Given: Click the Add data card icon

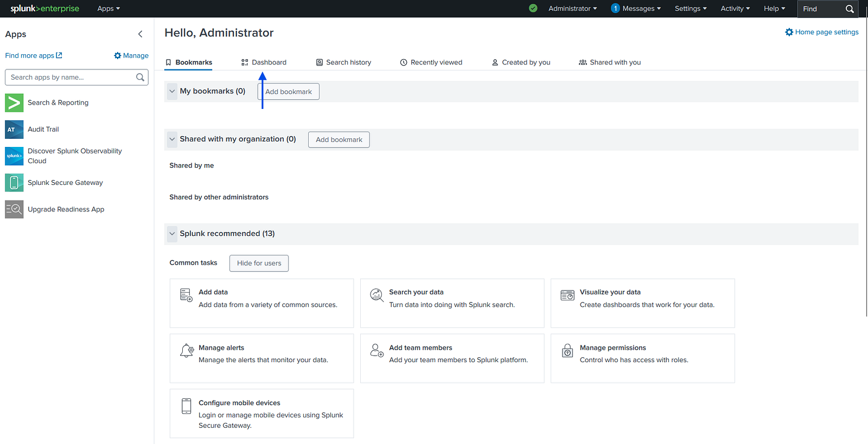Looking at the screenshot, I should [x=186, y=295].
